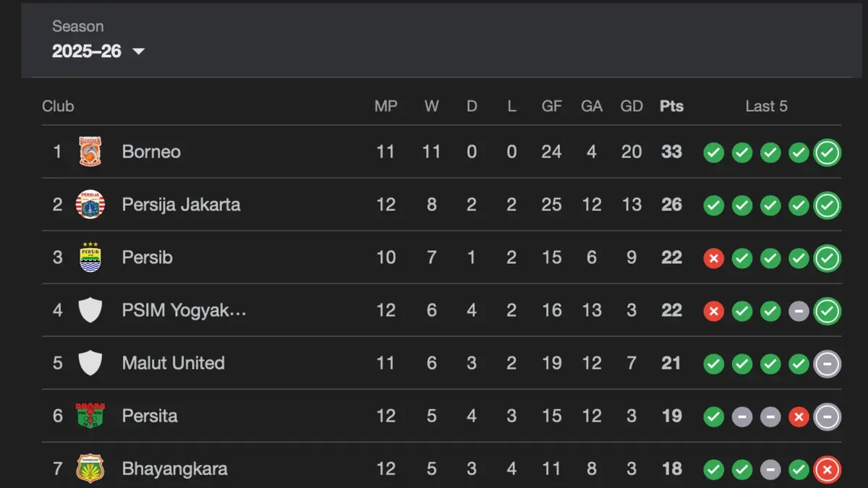The height and width of the screenshot is (488, 868).
Task: Click the Persib club crest
Action: [x=90, y=257]
